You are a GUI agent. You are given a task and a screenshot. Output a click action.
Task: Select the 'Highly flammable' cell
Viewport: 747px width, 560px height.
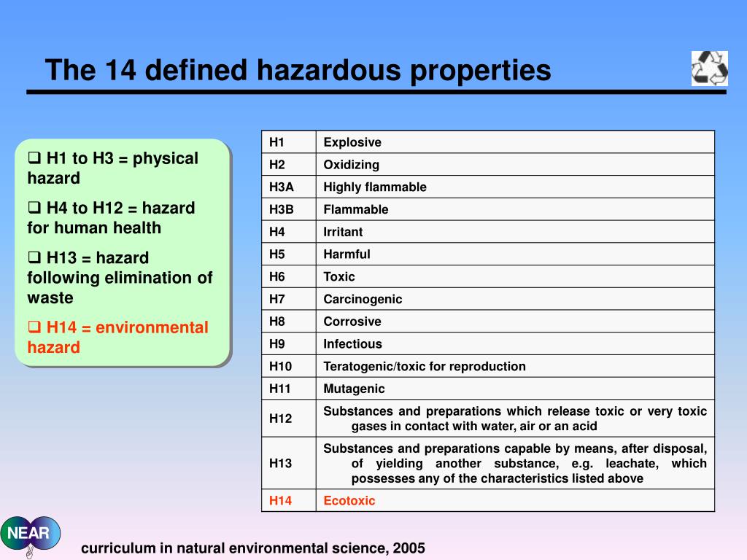tap(515, 187)
